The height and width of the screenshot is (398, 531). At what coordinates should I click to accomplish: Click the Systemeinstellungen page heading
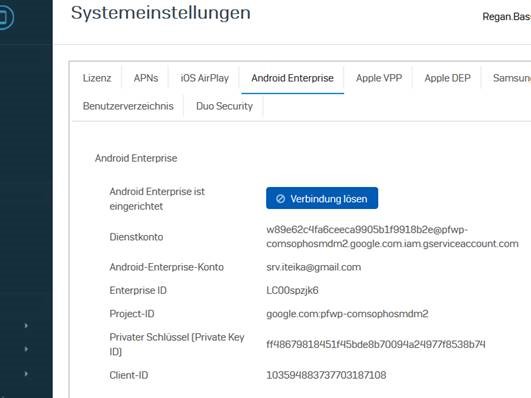pyautogui.click(x=161, y=13)
